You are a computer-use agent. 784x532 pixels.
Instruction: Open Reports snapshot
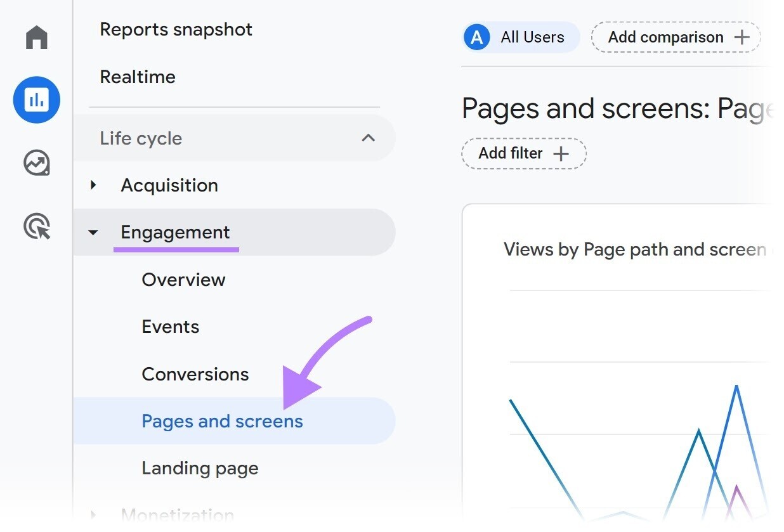pyautogui.click(x=176, y=29)
